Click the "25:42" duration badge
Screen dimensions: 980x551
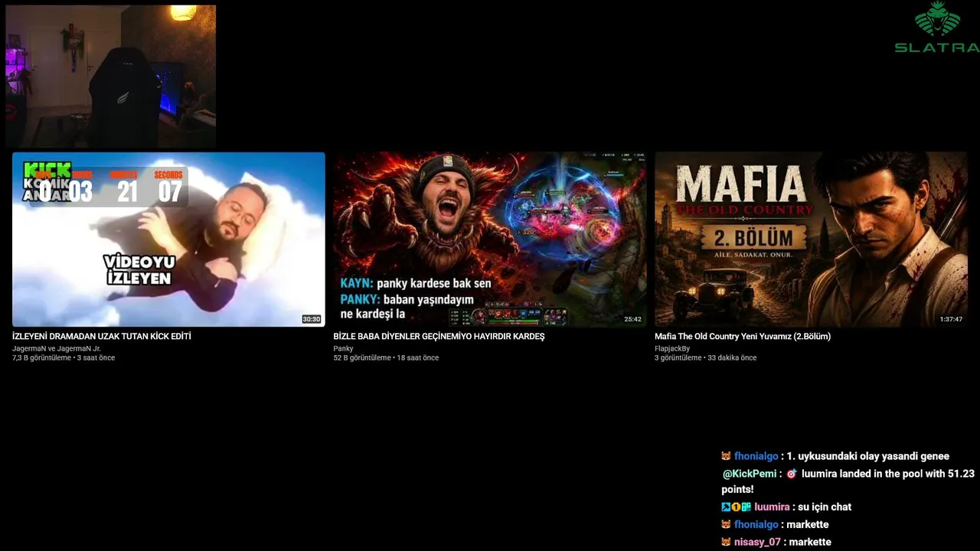[x=632, y=319]
